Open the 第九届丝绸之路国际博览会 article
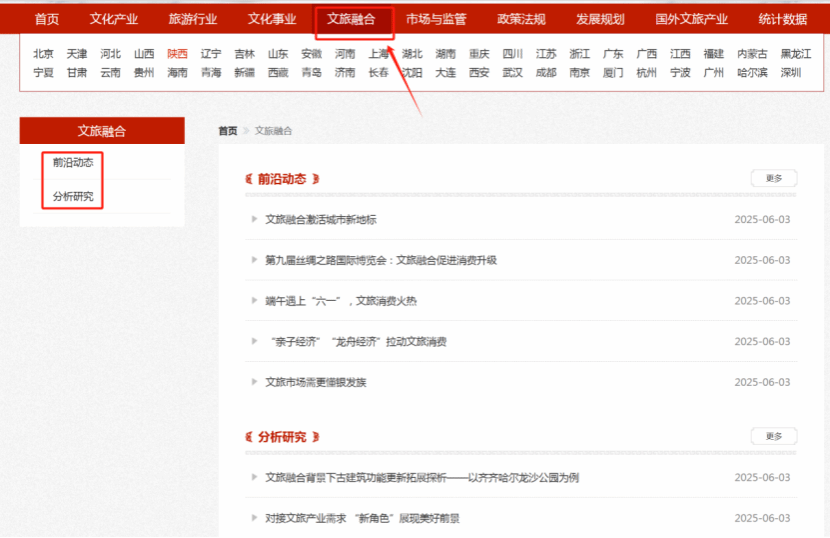 (380, 260)
